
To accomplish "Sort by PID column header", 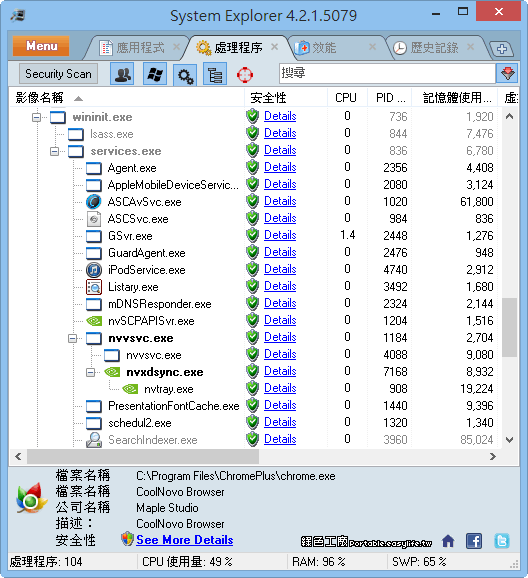I will [x=390, y=98].
